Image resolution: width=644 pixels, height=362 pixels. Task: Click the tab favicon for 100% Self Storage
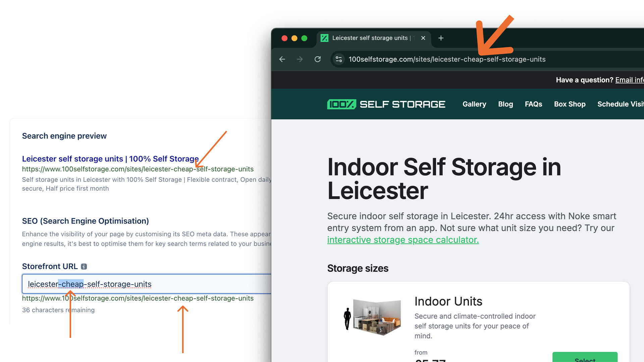coord(324,38)
